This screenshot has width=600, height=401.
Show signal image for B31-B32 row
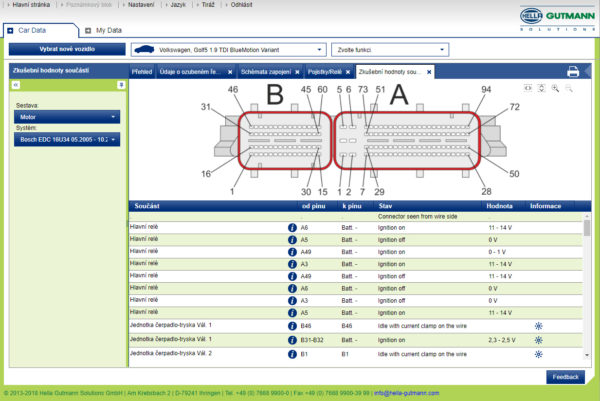[538, 340]
